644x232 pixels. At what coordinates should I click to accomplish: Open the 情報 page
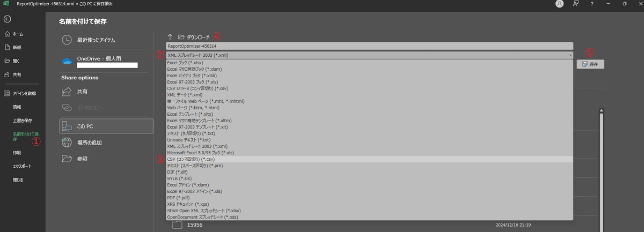coord(17,107)
